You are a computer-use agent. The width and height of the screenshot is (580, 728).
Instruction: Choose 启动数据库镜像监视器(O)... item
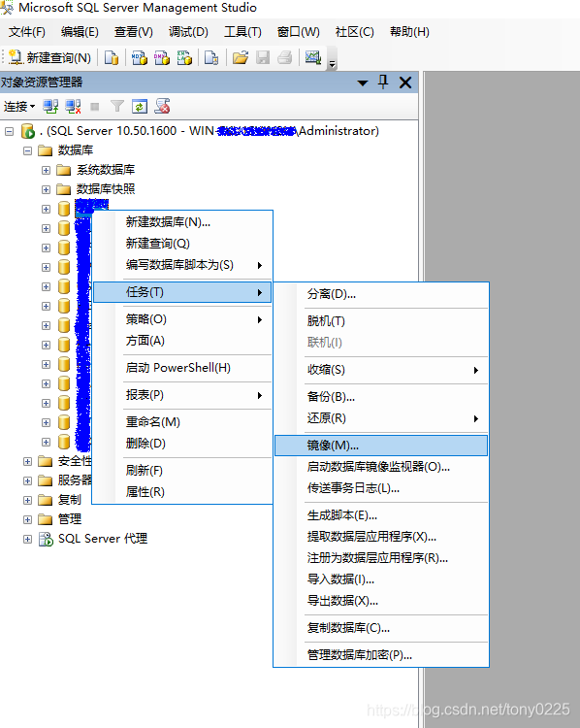click(381, 467)
